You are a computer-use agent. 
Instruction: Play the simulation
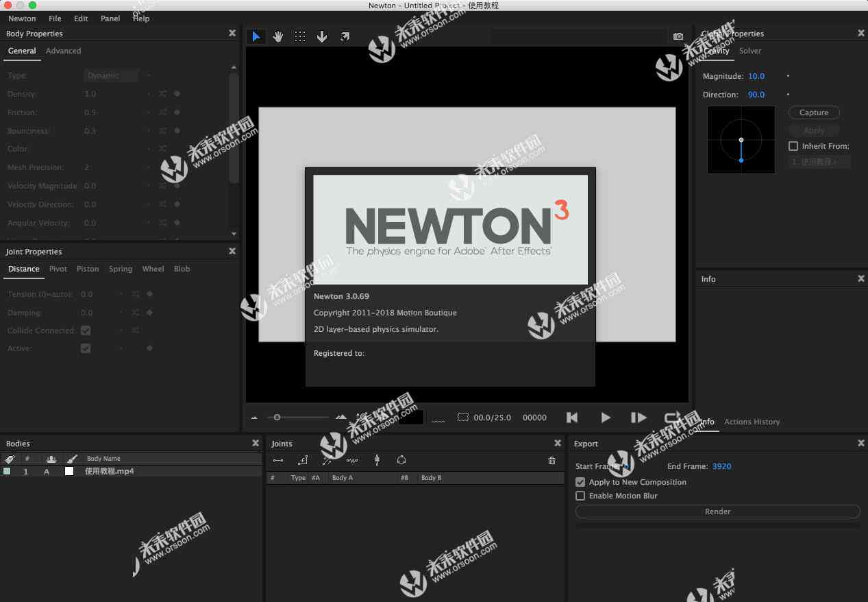coord(606,418)
